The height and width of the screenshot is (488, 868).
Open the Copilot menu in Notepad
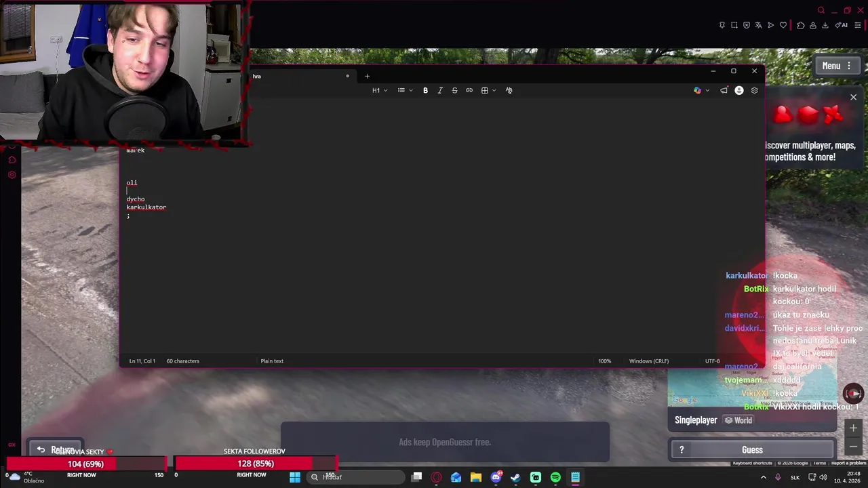pyautogui.click(x=701, y=90)
